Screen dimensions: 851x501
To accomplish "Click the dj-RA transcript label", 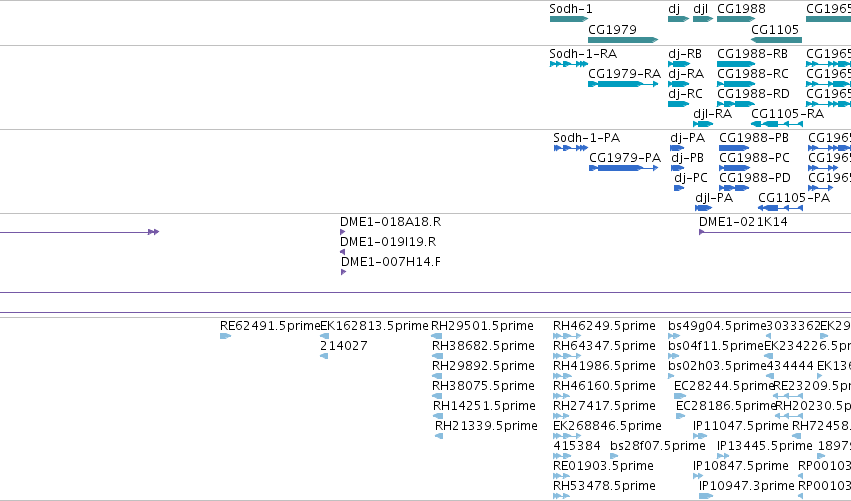I will 686,74.
